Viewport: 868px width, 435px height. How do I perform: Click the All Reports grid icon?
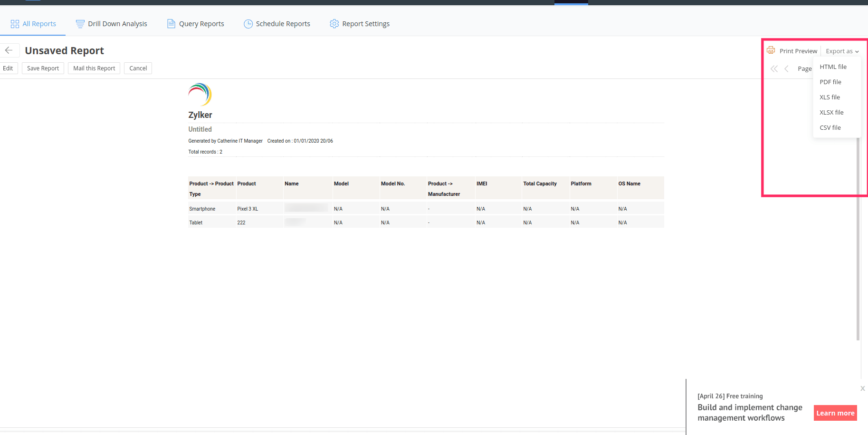[15, 24]
